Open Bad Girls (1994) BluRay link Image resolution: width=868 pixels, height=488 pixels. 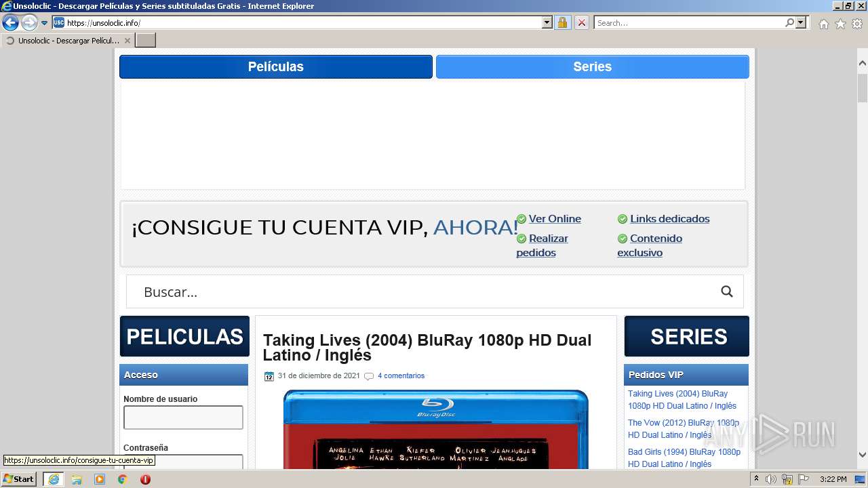[684, 458]
